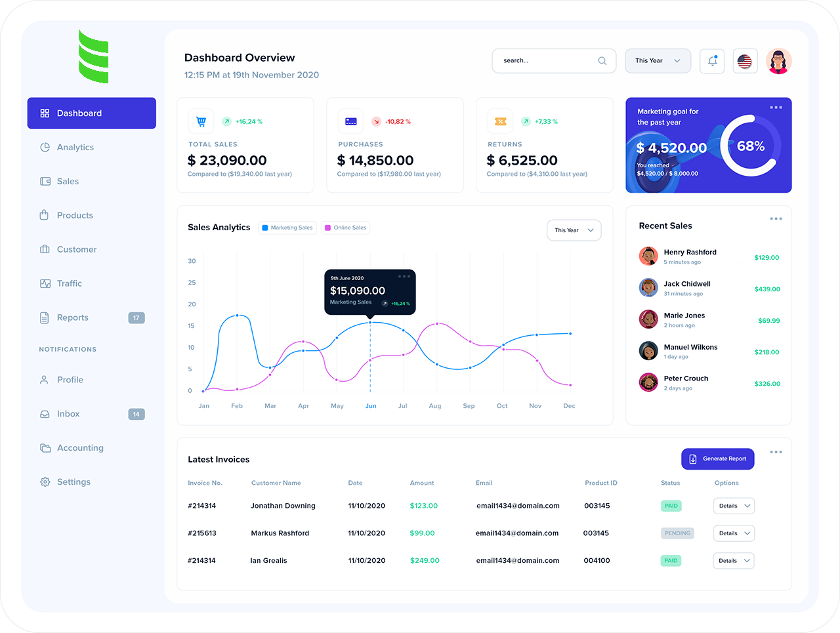Open the Dashboard section in the sidebar
Screen dimensions: 840x633
tap(79, 113)
